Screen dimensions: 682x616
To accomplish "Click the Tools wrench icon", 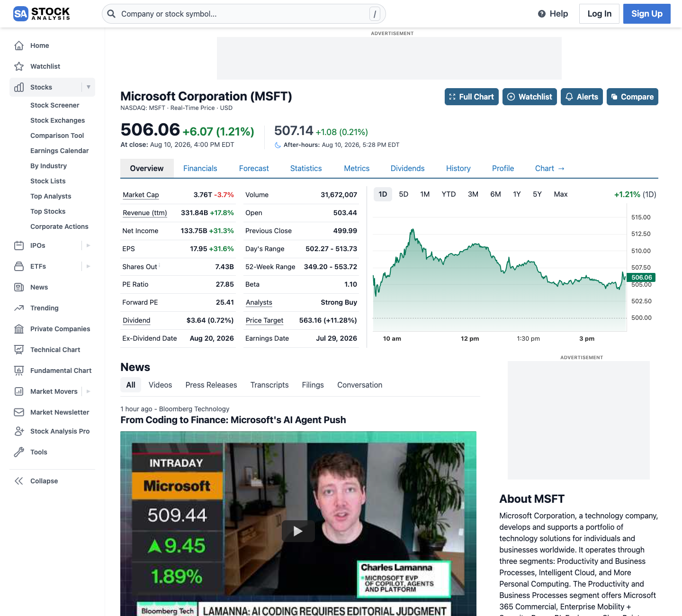I will point(19,452).
